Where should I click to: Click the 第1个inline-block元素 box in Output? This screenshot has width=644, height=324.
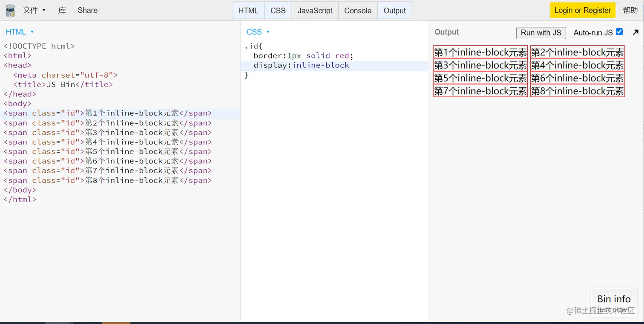(x=480, y=52)
